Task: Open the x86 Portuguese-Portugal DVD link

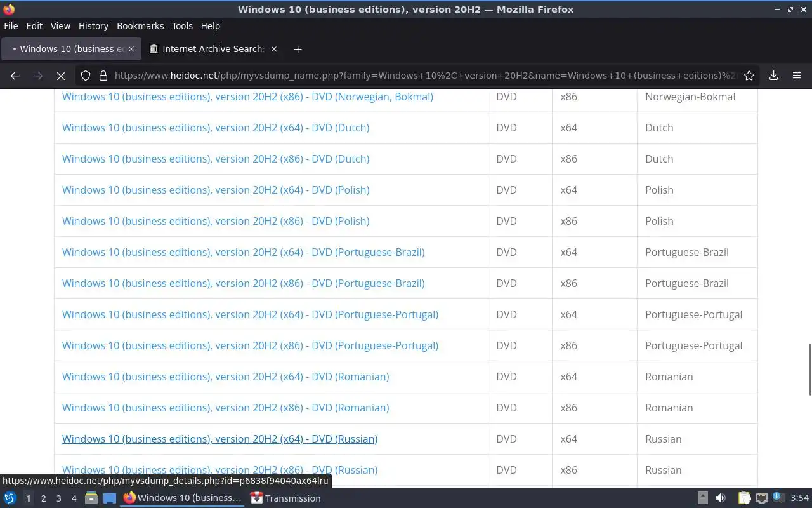Action: (250, 345)
